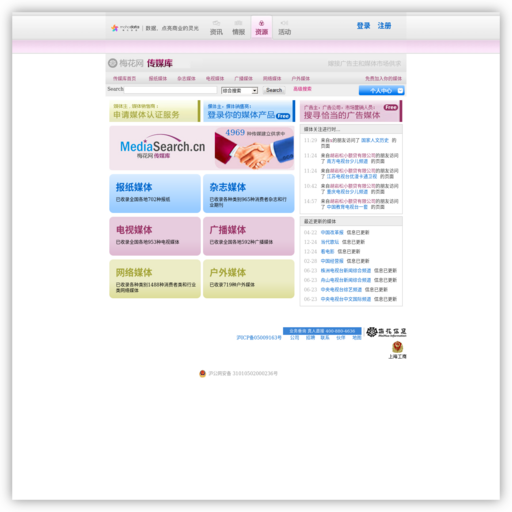The width and height of the screenshot is (512, 512).
Task: Open the 广播媒体 category tile
Action: coord(249,236)
